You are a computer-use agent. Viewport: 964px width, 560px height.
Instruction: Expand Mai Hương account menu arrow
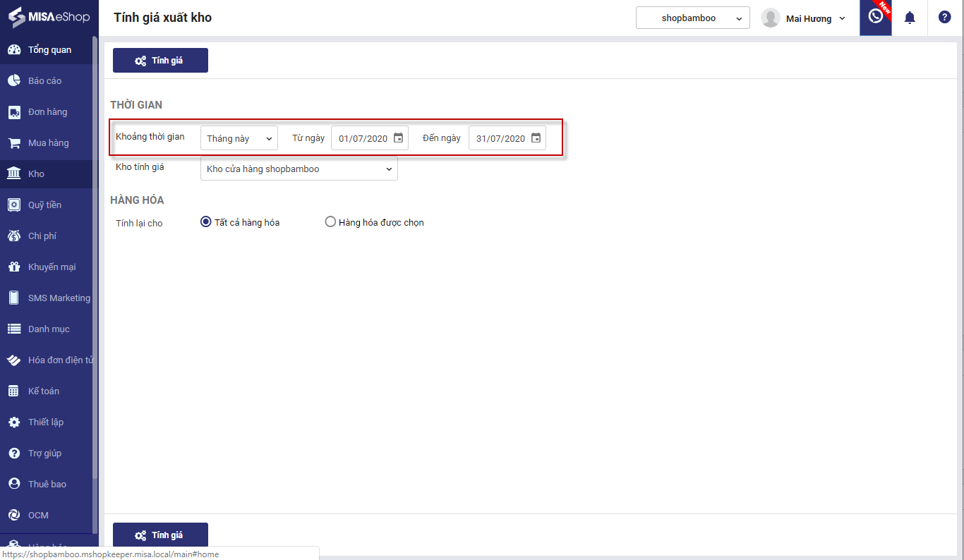coord(842,19)
